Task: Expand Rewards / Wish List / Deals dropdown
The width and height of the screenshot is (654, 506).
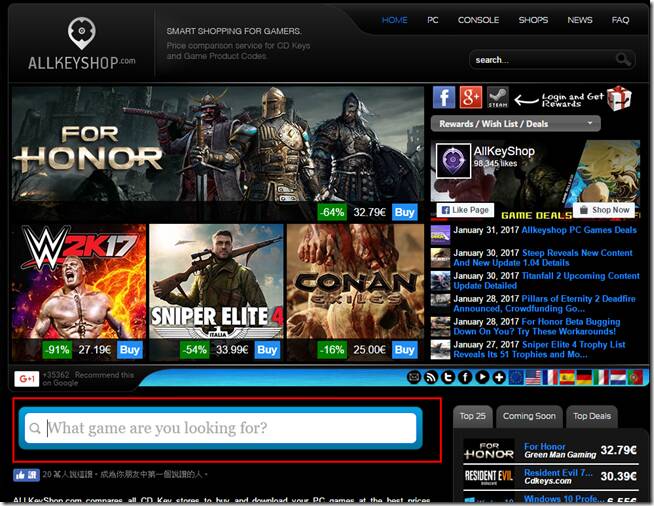Action: click(516, 123)
